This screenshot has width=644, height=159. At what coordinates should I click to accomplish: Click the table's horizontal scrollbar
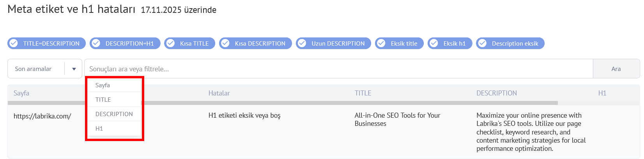tap(312, 103)
